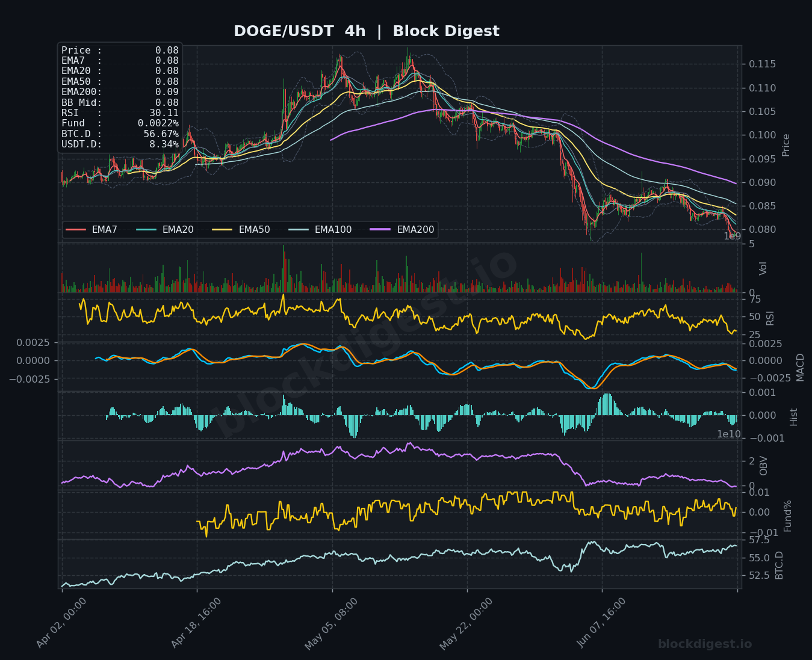This screenshot has height=660, width=812.
Task: Click the BB Mid row in info box
Action: click(120, 102)
